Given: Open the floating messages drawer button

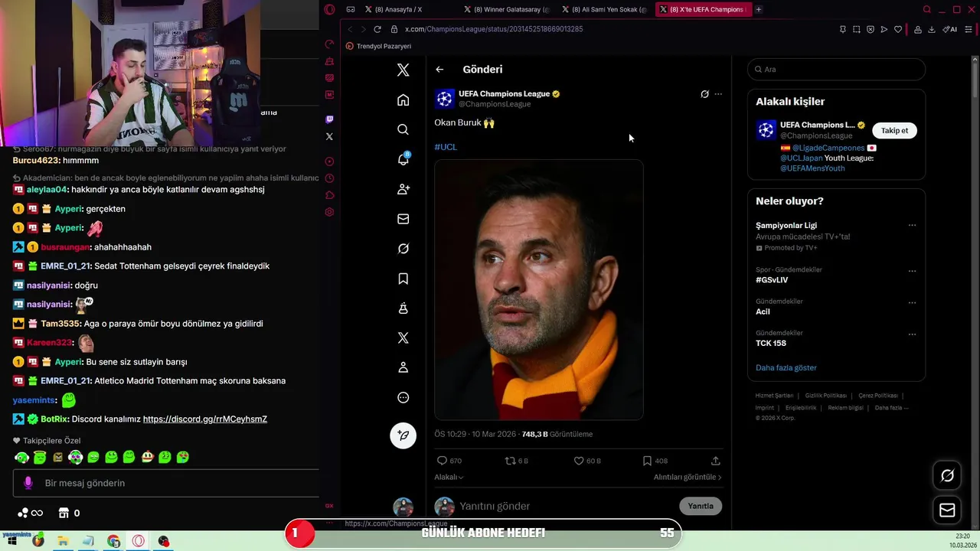Looking at the screenshot, I should (947, 510).
